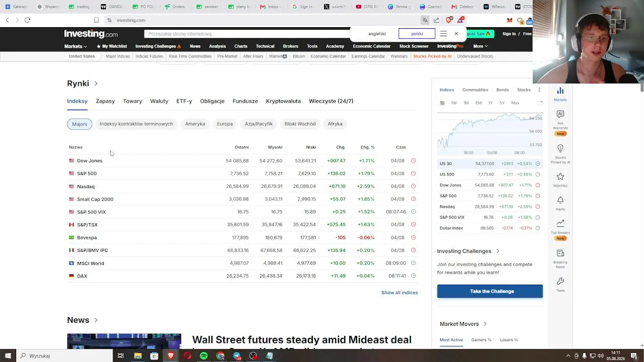Screen dimensions: 644x362
Task: Switch to the Kryptowaluta tab
Action: point(283,101)
